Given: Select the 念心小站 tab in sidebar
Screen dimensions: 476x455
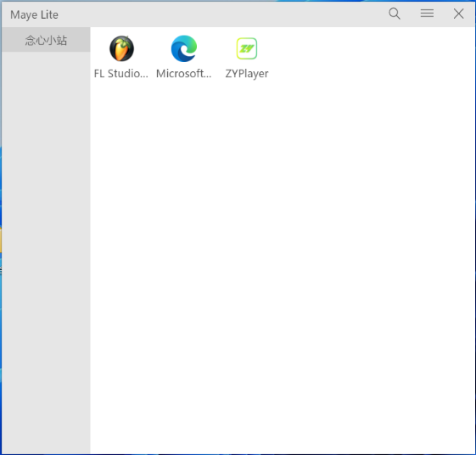Looking at the screenshot, I should [46, 40].
